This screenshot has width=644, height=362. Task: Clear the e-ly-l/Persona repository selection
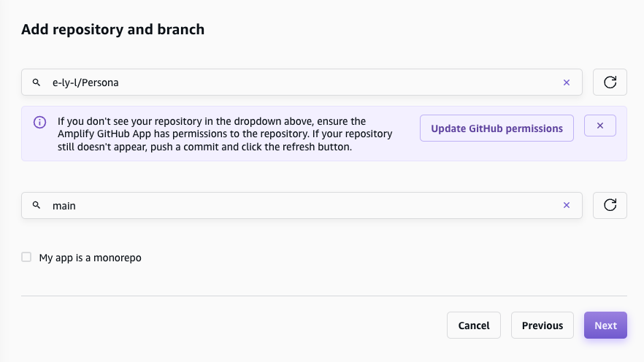pyautogui.click(x=566, y=82)
